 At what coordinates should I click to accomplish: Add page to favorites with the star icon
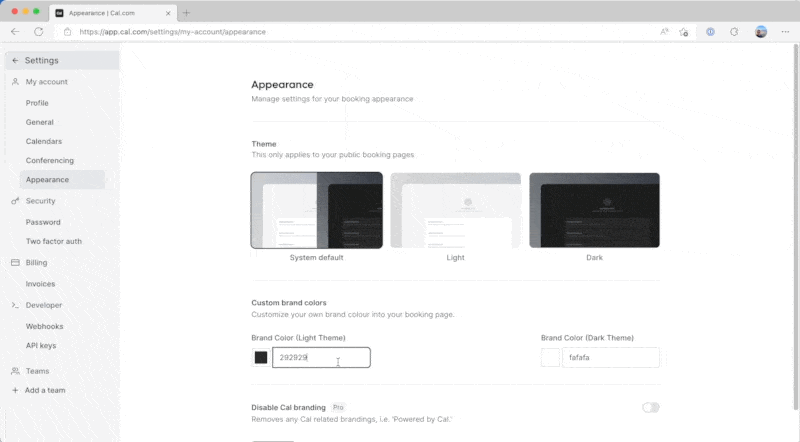[684, 32]
